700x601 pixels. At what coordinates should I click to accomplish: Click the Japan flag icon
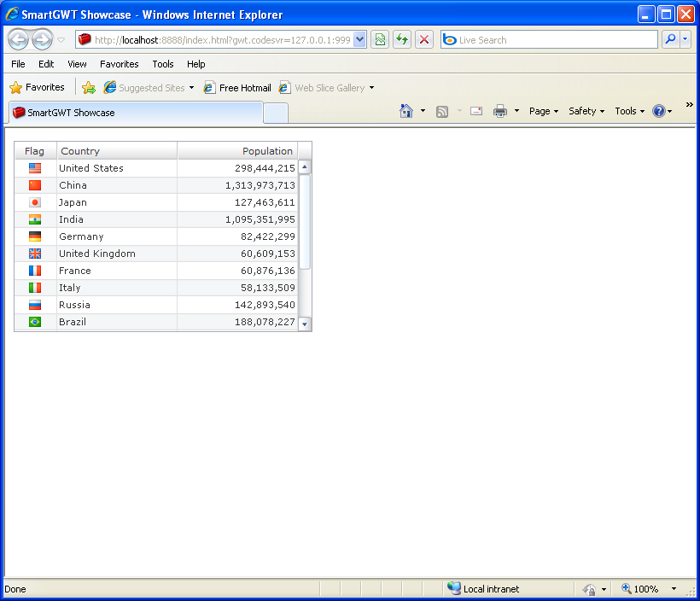coord(35,202)
